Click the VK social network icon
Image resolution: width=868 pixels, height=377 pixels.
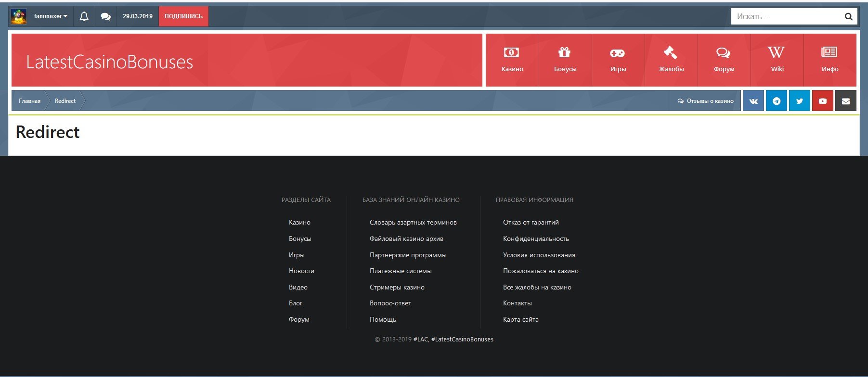click(753, 101)
